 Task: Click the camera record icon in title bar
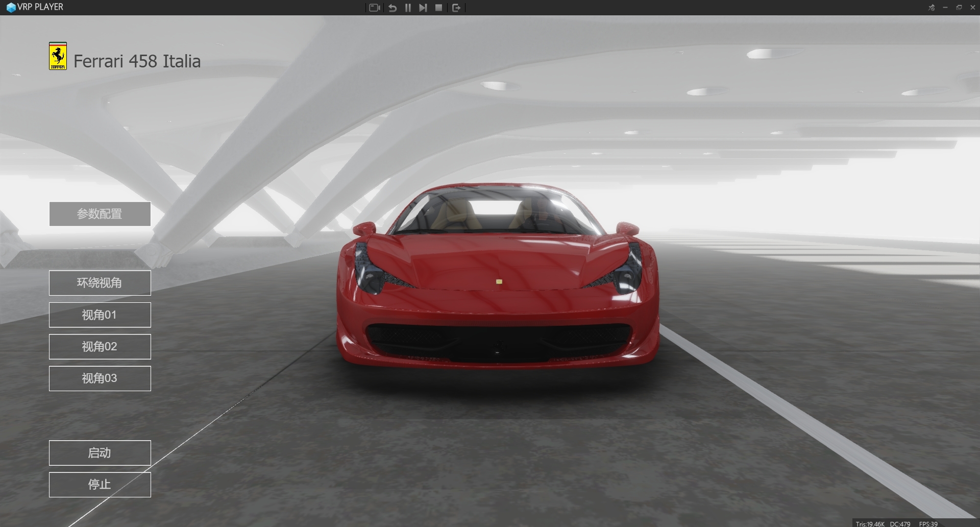375,8
